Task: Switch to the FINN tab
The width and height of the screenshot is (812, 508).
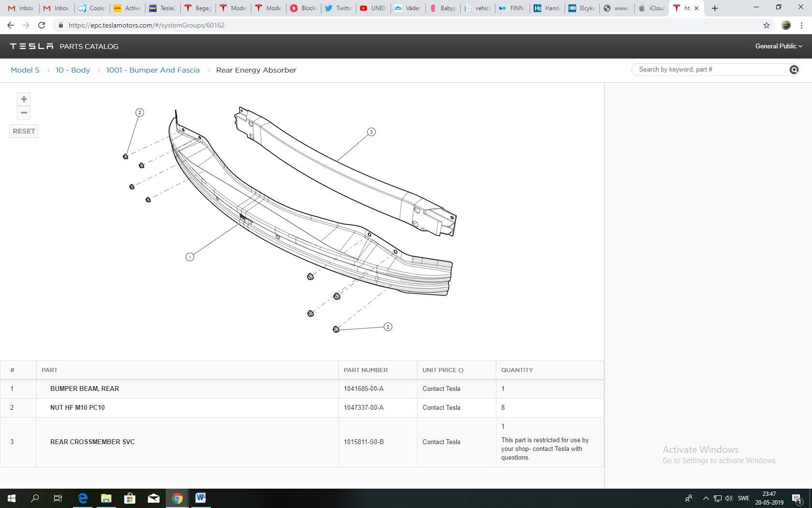Action: (512, 8)
